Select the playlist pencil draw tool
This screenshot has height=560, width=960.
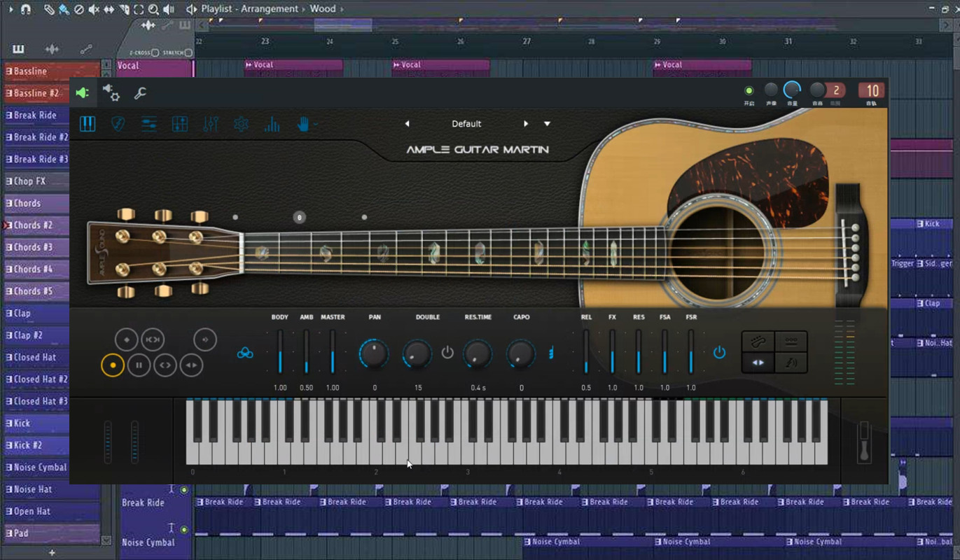point(49,9)
